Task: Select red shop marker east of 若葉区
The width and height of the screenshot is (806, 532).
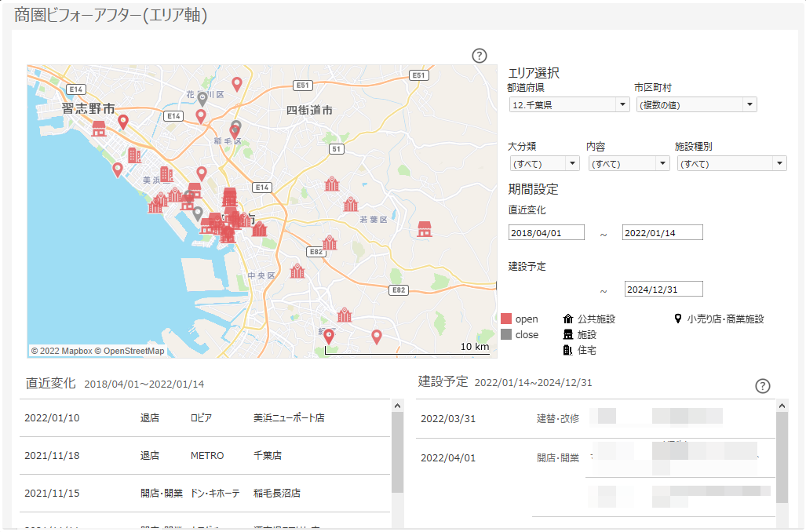Action: [424, 229]
